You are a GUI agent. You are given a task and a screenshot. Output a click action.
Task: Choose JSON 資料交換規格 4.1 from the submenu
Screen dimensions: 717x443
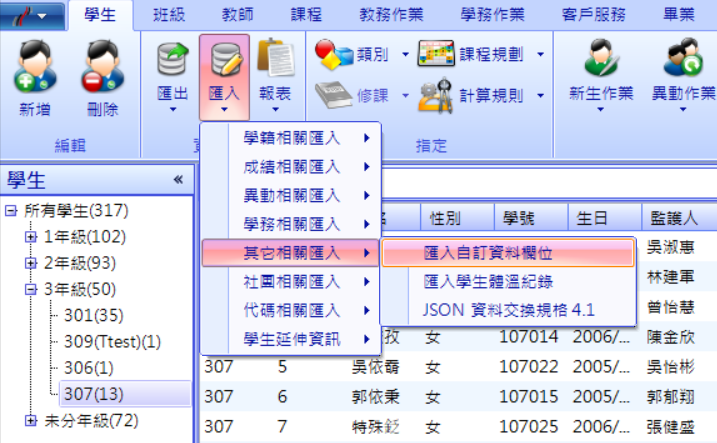pyautogui.click(x=508, y=310)
